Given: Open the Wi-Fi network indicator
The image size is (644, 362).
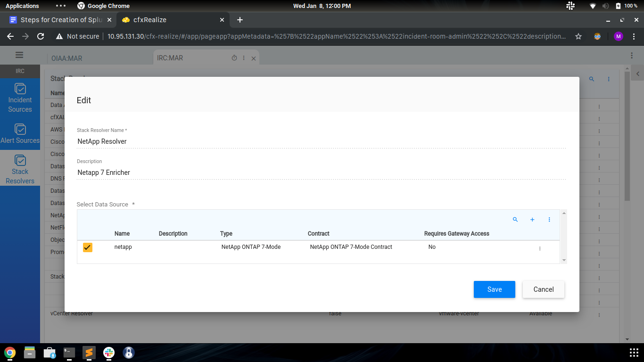Looking at the screenshot, I should tap(593, 6).
